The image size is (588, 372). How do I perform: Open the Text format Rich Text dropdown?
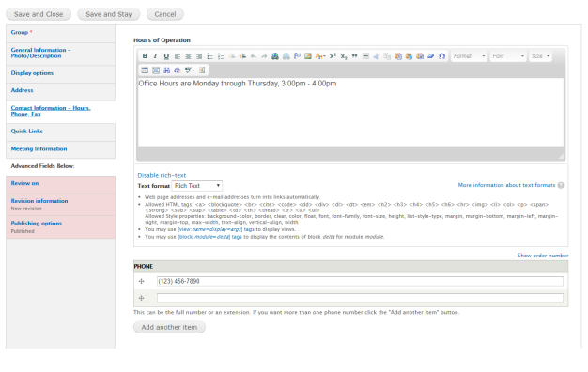coord(197,186)
